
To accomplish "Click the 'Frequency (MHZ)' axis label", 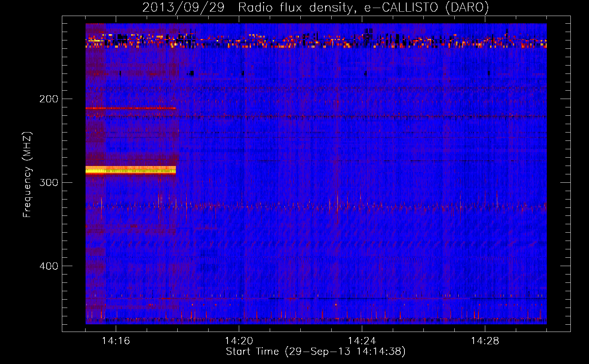I will pyautogui.click(x=27, y=175).
